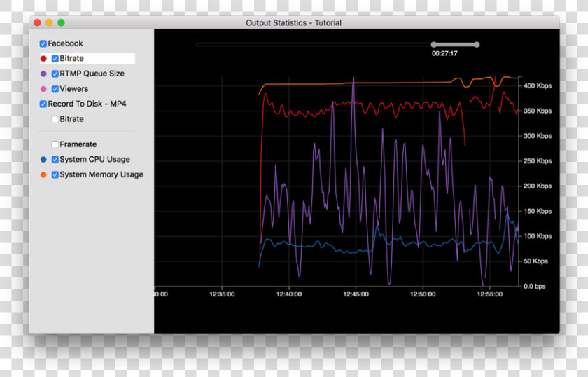Click the 250 Kbps axis label
The width and height of the screenshot is (588, 377).
tap(538, 161)
